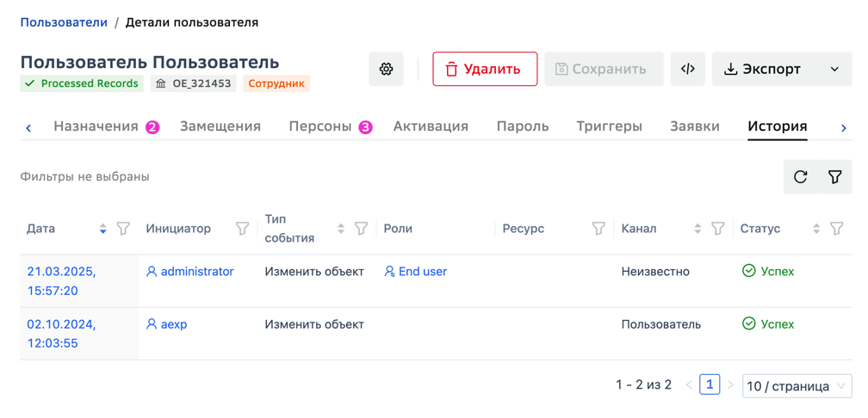Open the 21.03.2025, 15:57:20 event
The image size is (868, 418).
[61, 281]
